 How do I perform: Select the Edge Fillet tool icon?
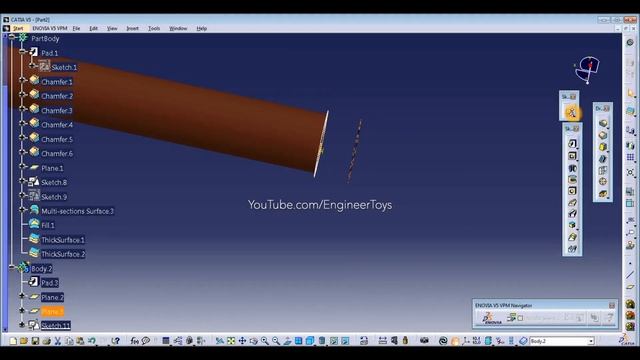(603, 123)
